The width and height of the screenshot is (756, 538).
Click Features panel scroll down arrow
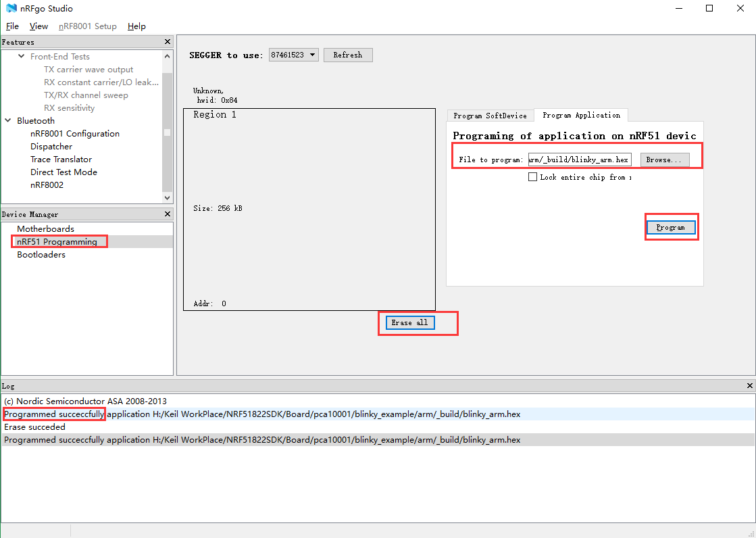click(168, 197)
